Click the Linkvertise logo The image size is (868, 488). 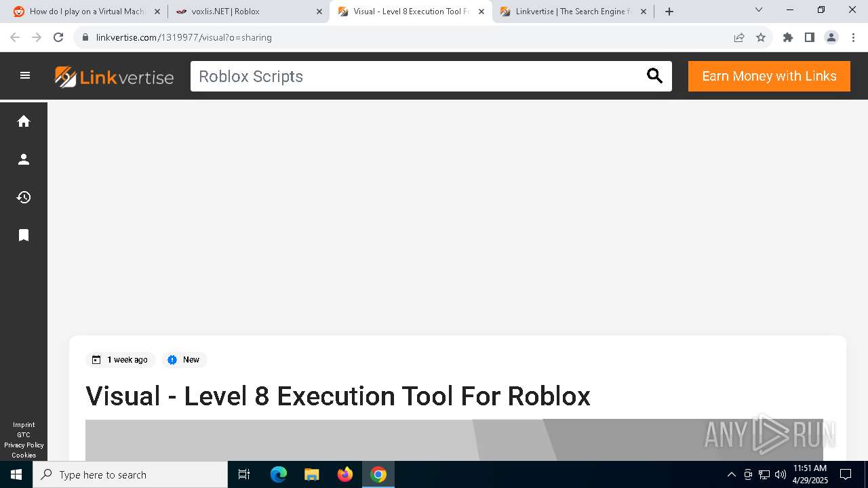tap(114, 77)
